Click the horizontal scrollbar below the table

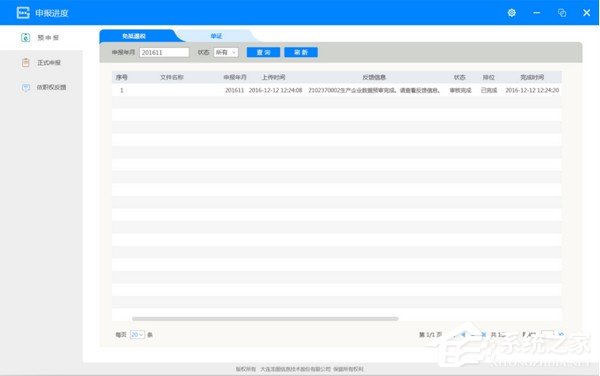pos(265,318)
